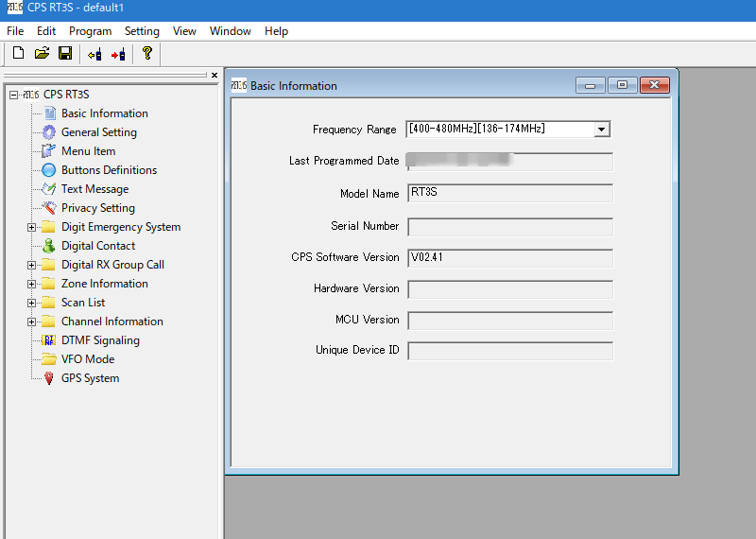Expand the Zone Information folder
This screenshot has width=756, height=539.
pos(32,284)
